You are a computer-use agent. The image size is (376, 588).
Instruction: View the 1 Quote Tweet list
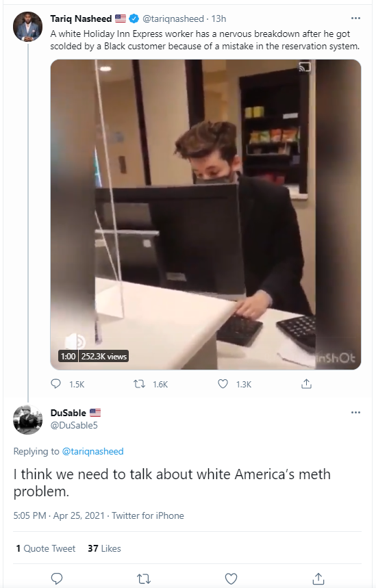45,548
